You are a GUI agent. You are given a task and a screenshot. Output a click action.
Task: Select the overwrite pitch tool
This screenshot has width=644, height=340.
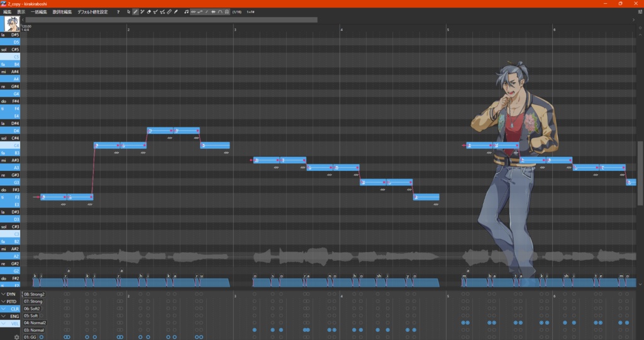coord(162,12)
